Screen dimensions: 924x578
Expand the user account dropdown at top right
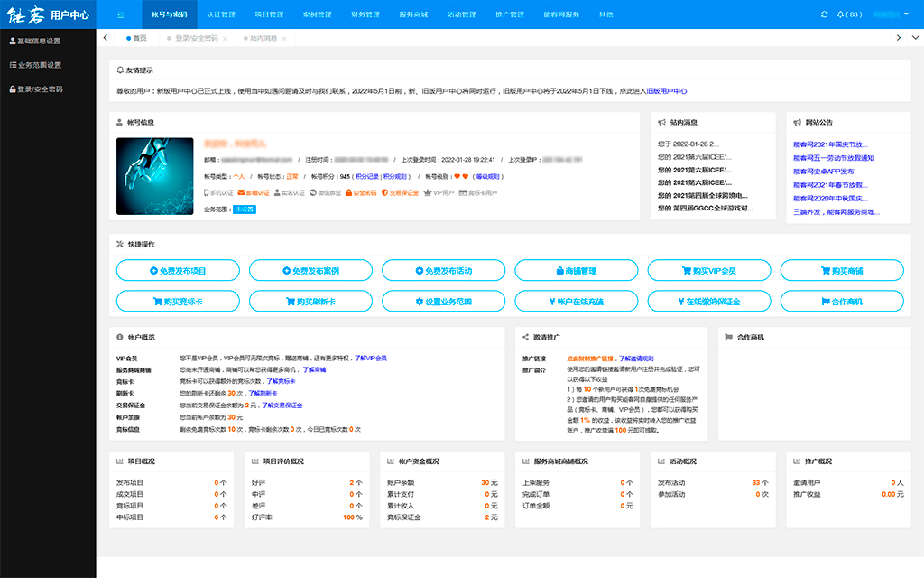908,15
